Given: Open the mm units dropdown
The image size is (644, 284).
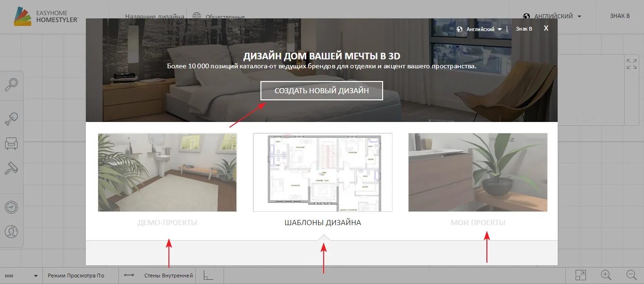Looking at the screenshot, I should (x=21, y=275).
